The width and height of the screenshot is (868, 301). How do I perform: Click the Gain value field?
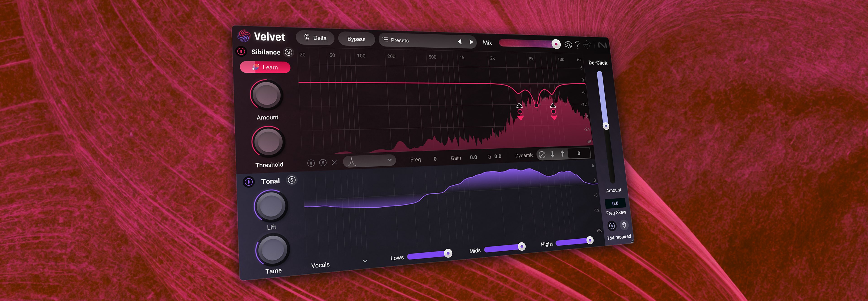pyautogui.click(x=473, y=157)
